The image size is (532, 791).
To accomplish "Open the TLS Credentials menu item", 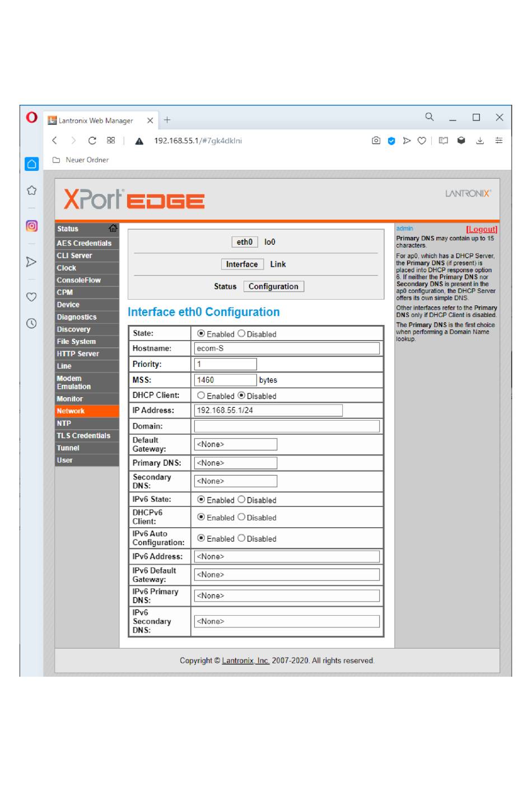I will pyautogui.click(x=87, y=435).
